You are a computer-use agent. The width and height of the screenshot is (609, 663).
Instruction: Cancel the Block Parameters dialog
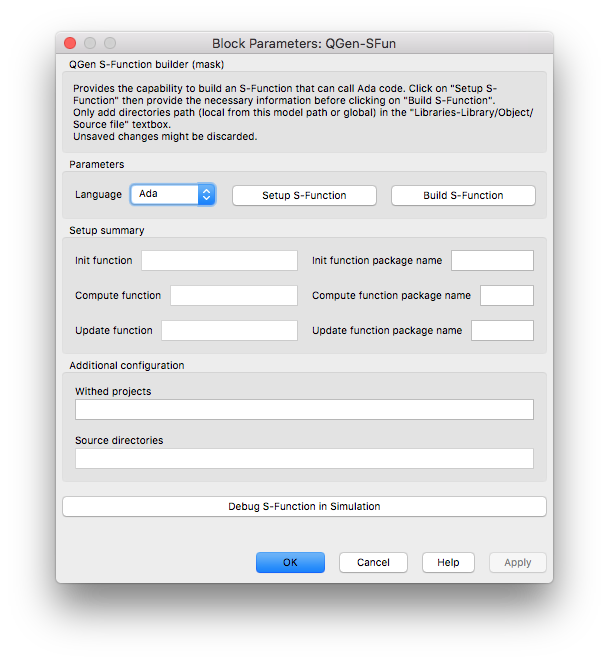point(373,562)
